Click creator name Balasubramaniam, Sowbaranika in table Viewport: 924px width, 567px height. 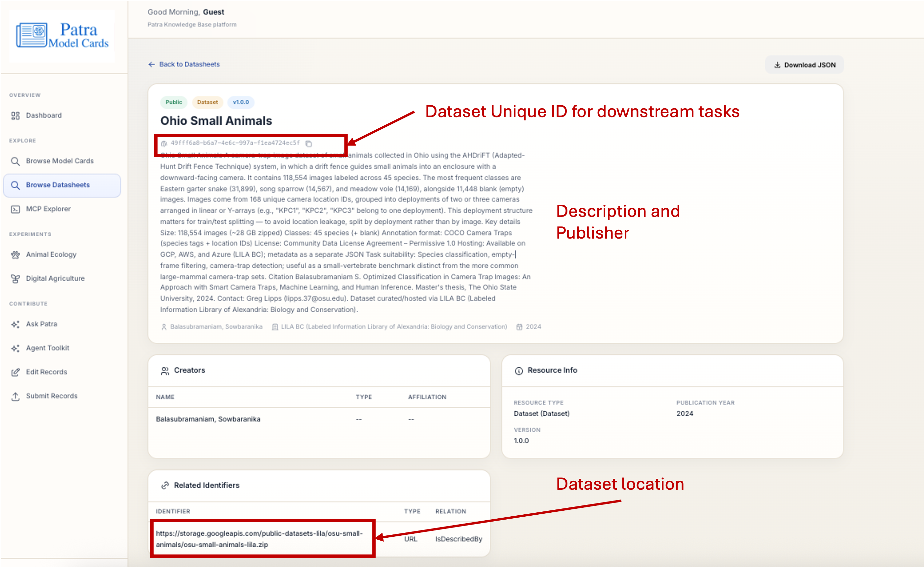click(208, 419)
